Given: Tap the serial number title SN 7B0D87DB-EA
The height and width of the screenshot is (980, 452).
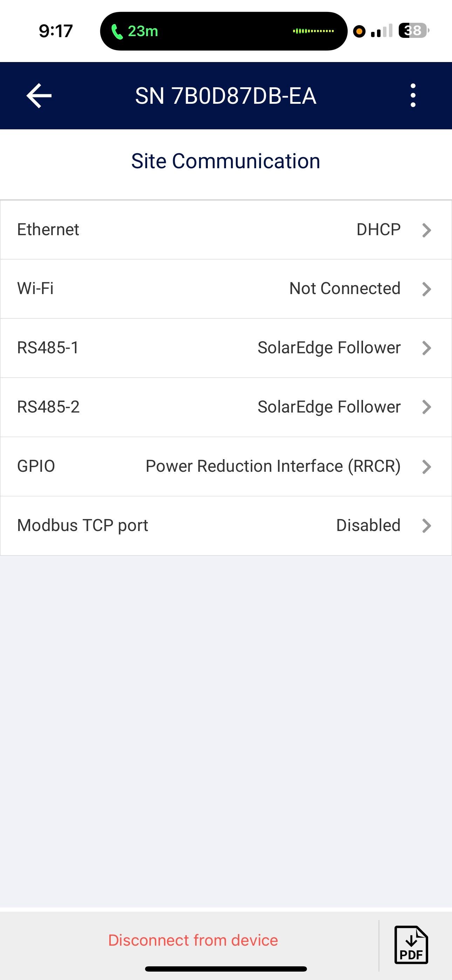Looking at the screenshot, I should pyautogui.click(x=226, y=96).
